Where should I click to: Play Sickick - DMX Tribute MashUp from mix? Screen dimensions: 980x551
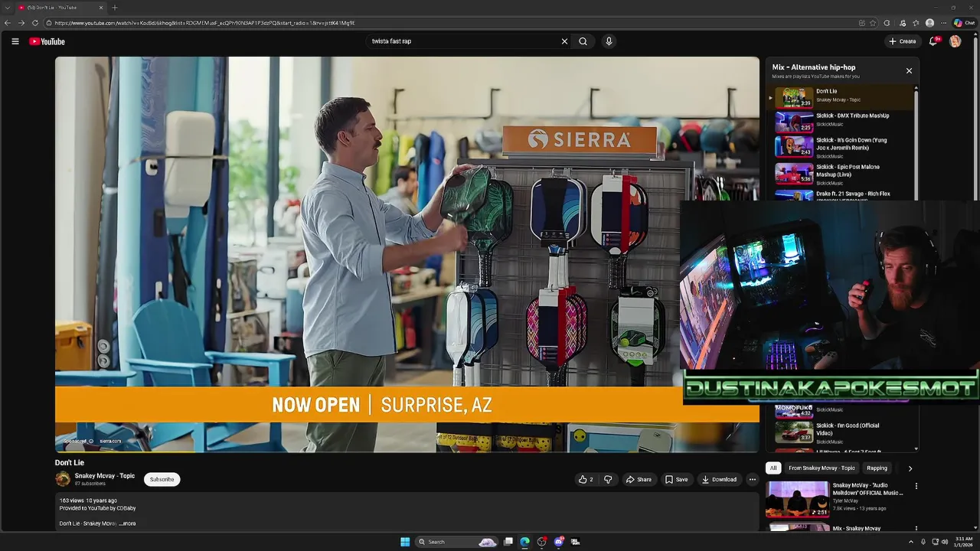tap(842, 122)
